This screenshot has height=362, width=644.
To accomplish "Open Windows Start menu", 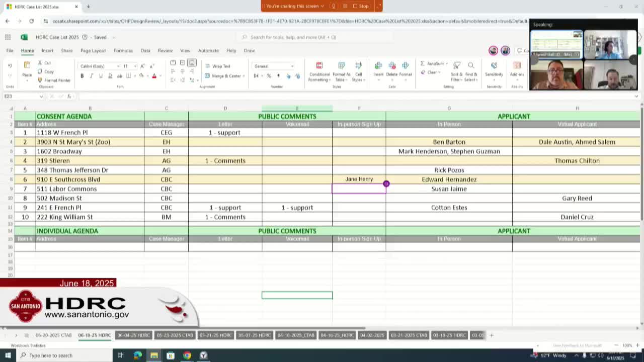I will [8, 355].
